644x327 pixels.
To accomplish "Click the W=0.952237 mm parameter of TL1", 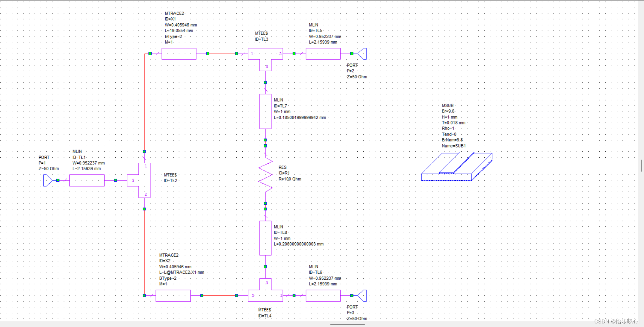I will tap(88, 163).
